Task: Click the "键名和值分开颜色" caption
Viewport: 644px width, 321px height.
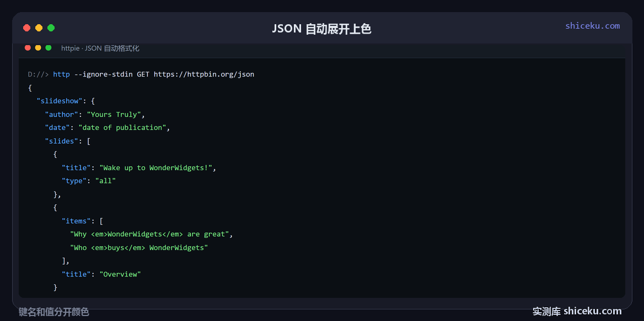Action: tap(54, 312)
